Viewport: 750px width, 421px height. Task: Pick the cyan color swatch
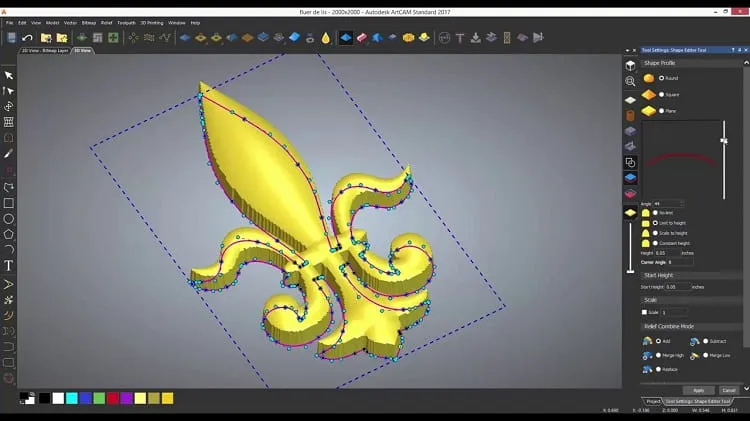coord(72,399)
